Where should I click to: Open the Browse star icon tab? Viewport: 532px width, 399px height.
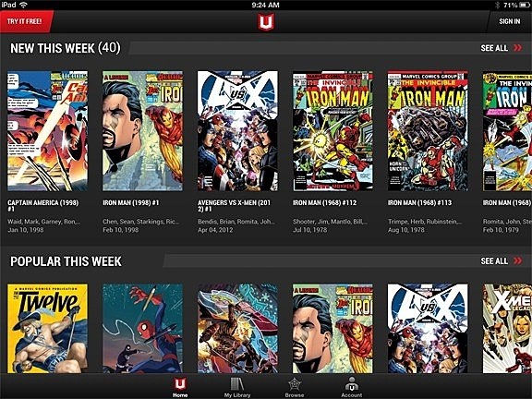[294, 384]
